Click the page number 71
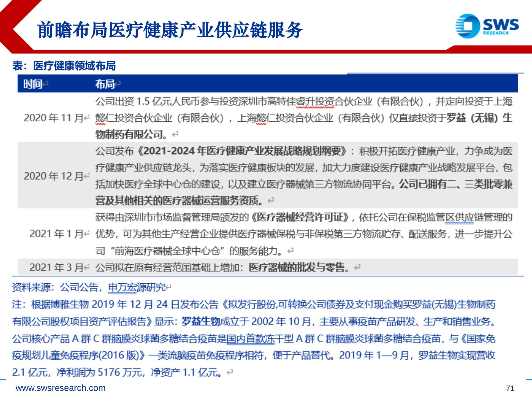The image size is (532, 399). tap(510, 388)
